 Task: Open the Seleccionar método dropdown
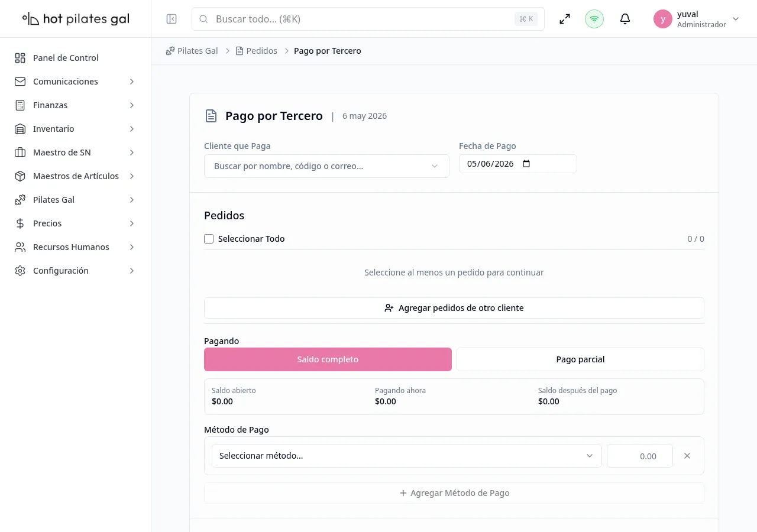406,456
